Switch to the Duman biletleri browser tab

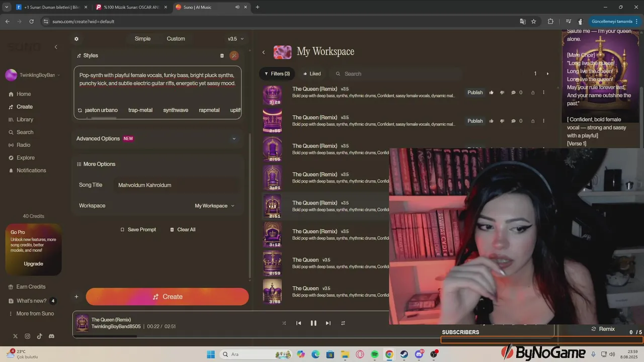coord(51,7)
